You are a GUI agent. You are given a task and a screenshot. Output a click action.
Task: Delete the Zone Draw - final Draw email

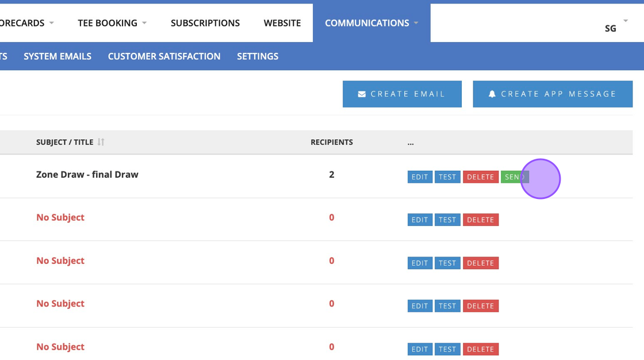tap(480, 177)
